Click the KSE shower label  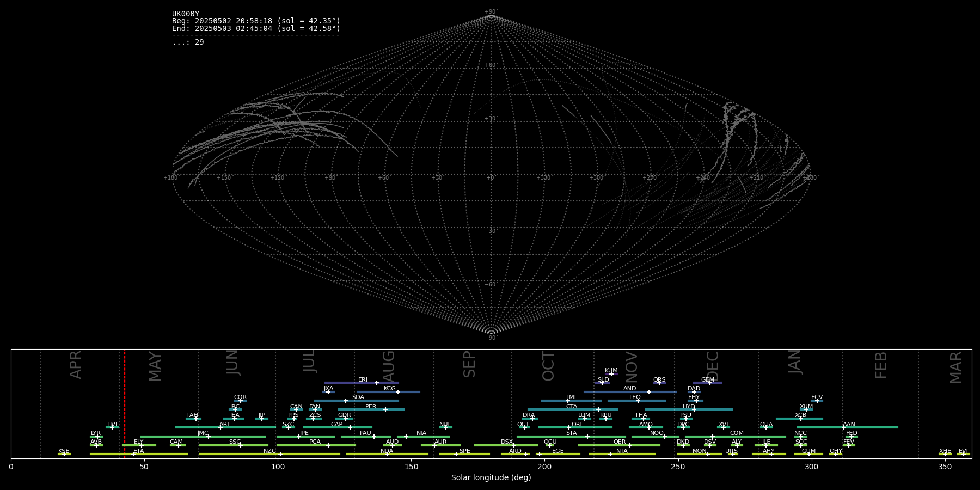(x=64, y=451)
